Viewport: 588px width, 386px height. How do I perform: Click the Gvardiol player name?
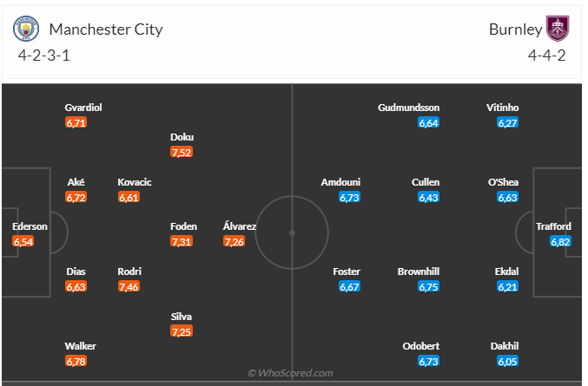[x=83, y=108]
